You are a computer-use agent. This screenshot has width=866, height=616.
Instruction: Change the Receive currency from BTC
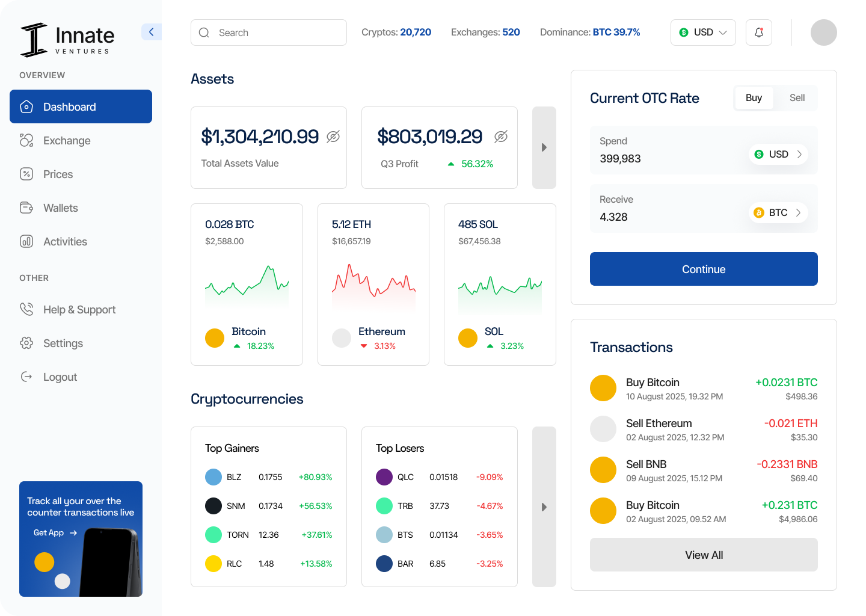[778, 213]
